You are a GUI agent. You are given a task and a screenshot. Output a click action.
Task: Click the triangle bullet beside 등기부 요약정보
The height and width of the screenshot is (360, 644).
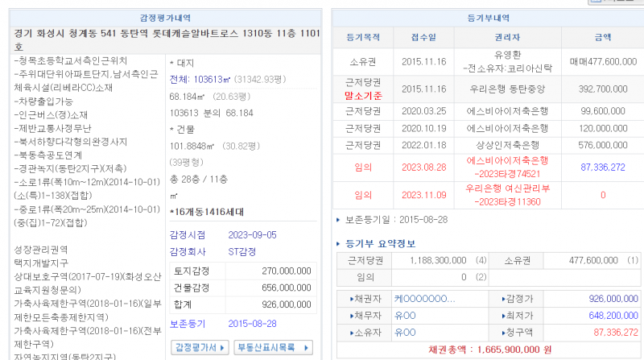click(339, 243)
